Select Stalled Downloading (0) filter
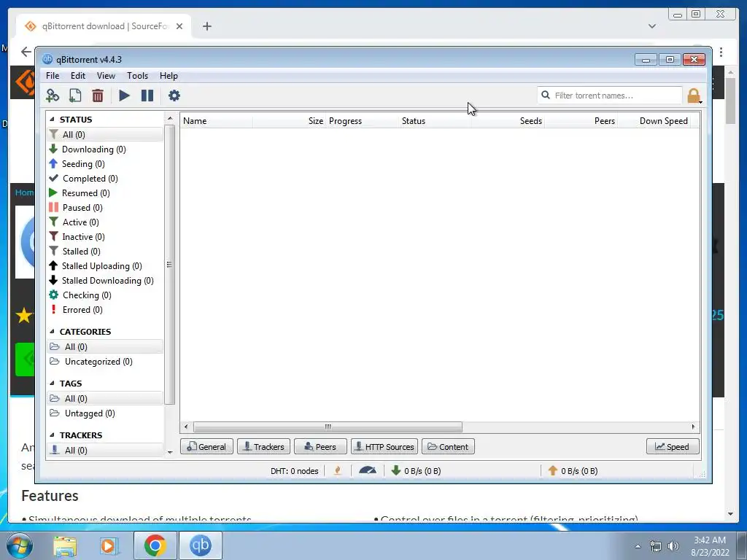 105,281
